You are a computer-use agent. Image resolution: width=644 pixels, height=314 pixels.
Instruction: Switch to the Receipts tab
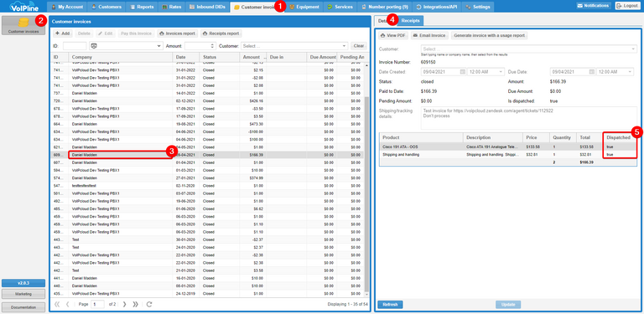coord(411,20)
